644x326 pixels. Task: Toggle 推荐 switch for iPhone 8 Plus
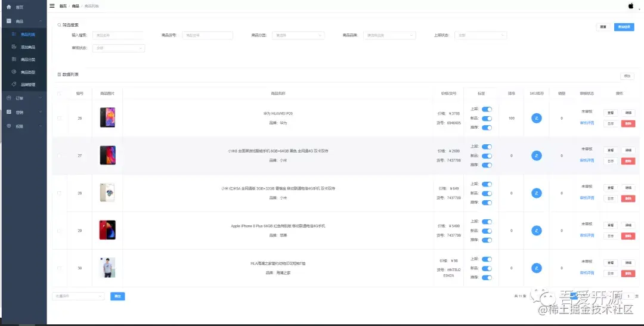(487, 240)
